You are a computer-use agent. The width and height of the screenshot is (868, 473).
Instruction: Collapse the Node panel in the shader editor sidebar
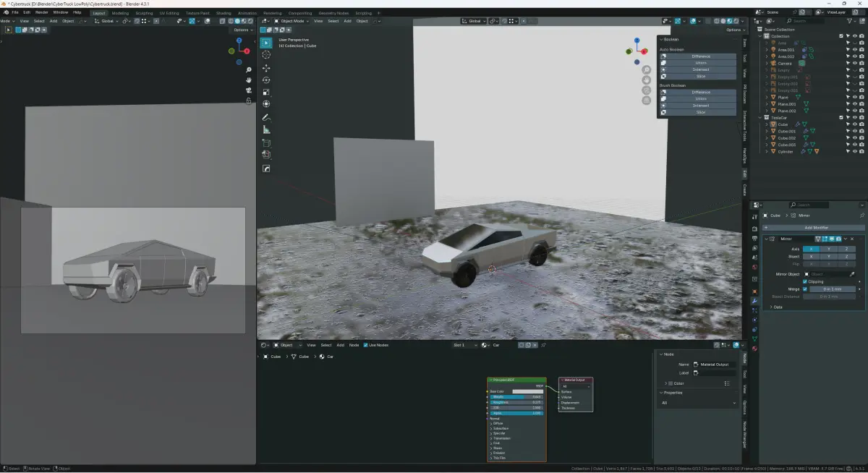pyautogui.click(x=661, y=354)
